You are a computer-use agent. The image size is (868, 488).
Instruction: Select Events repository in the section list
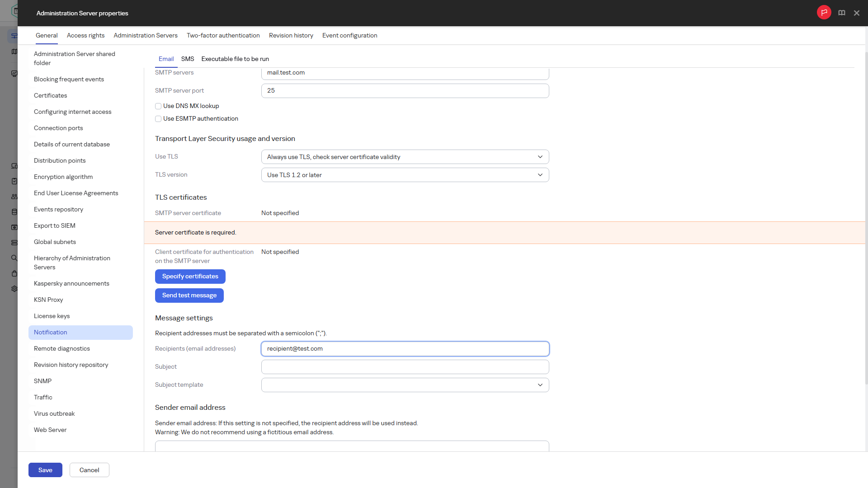(x=58, y=210)
